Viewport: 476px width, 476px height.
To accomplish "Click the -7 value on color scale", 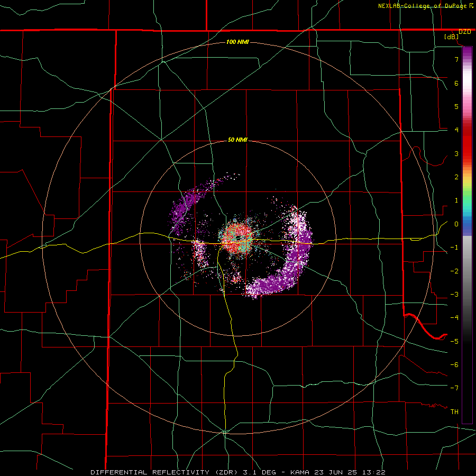I will tap(454, 388).
